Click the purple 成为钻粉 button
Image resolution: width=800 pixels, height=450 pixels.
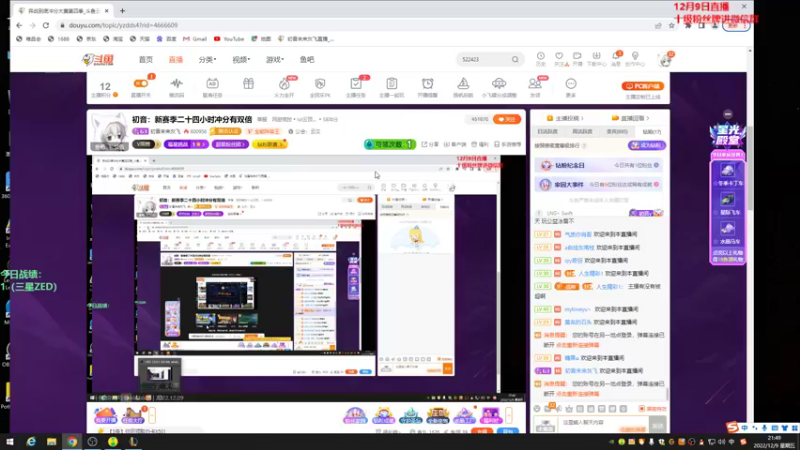pos(646,145)
